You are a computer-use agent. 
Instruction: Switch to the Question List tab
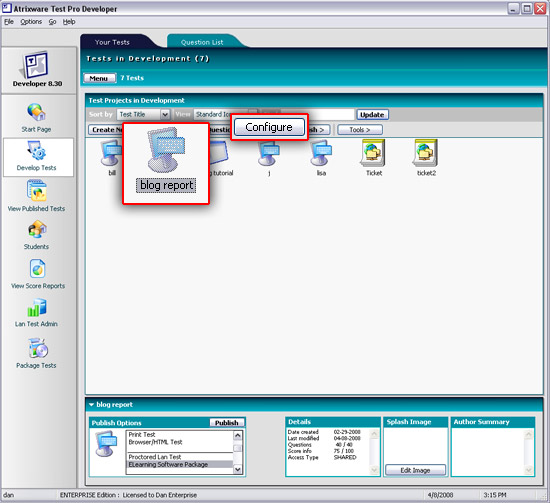[202, 42]
